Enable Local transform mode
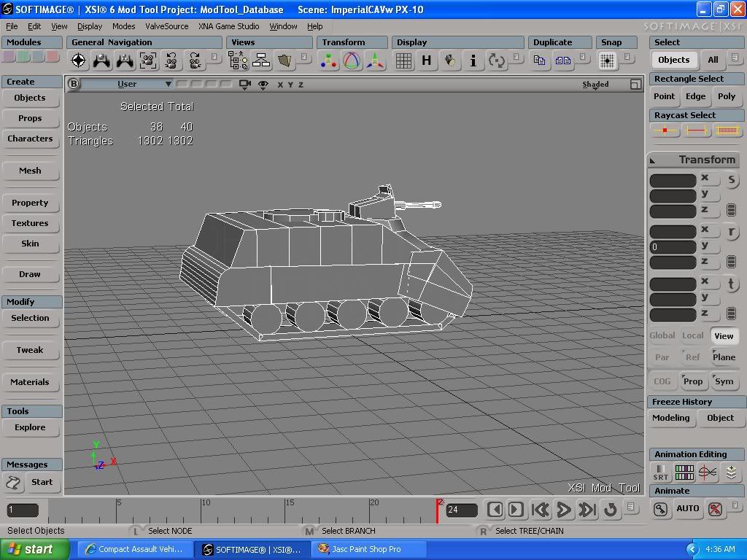Viewport: 747px width, 560px height. point(693,335)
